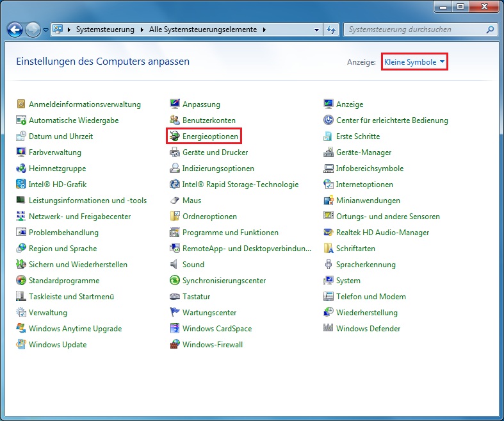The width and height of the screenshot is (504, 421).
Task: Click the Center für erleichterte Bedienung icon
Action: click(328, 120)
